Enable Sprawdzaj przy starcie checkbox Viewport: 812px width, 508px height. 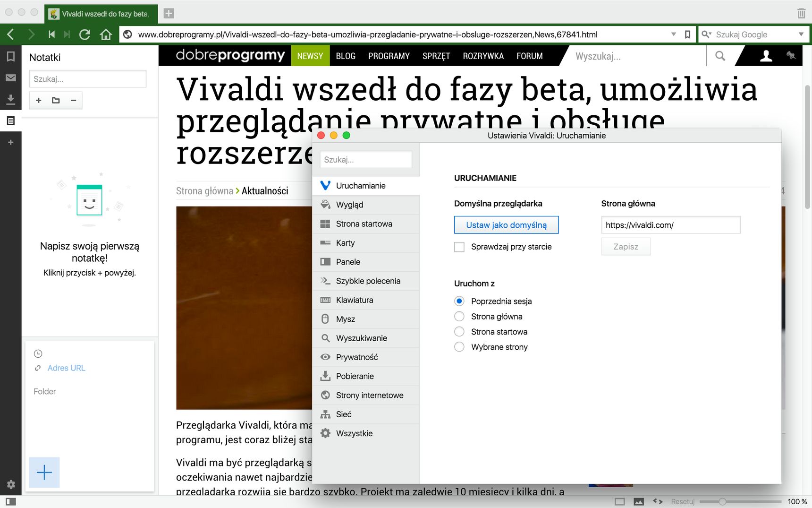pyautogui.click(x=459, y=247)
